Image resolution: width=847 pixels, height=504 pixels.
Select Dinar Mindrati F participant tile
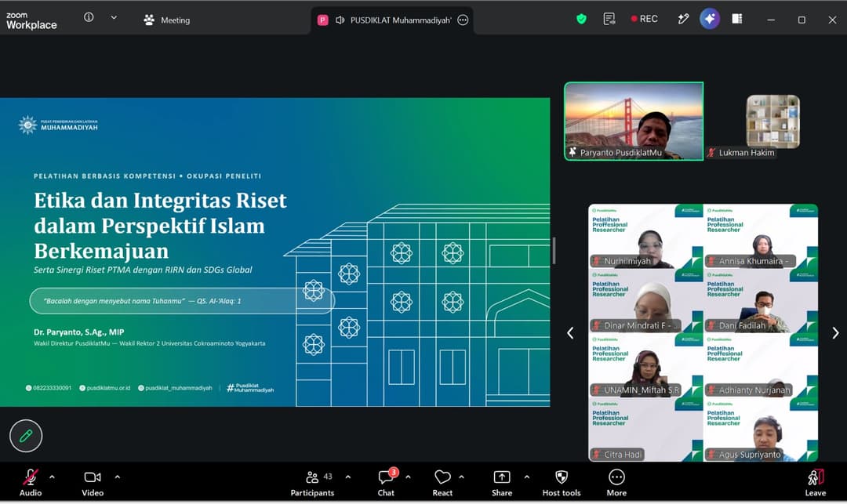[x=645, y=300]
